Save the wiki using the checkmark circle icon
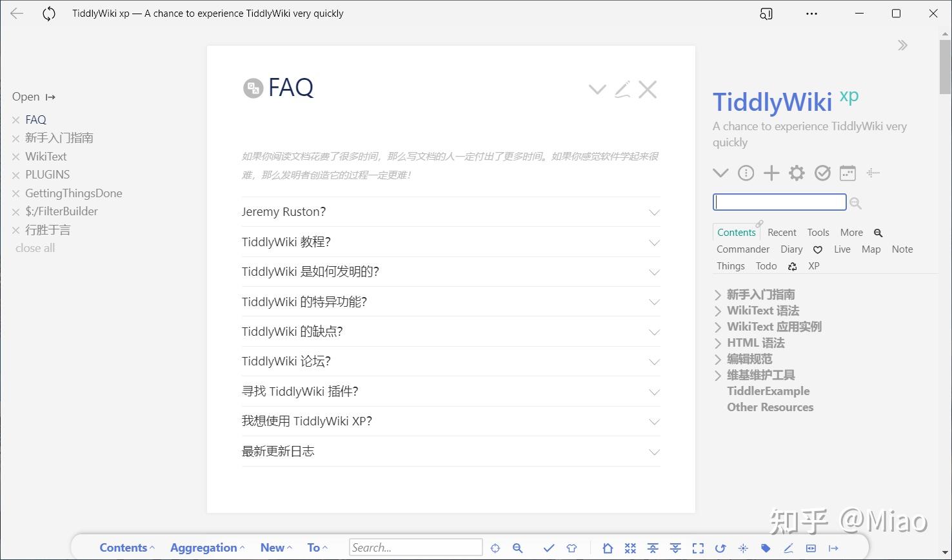This screenshot has width=952, height=560. click(822, 173)
